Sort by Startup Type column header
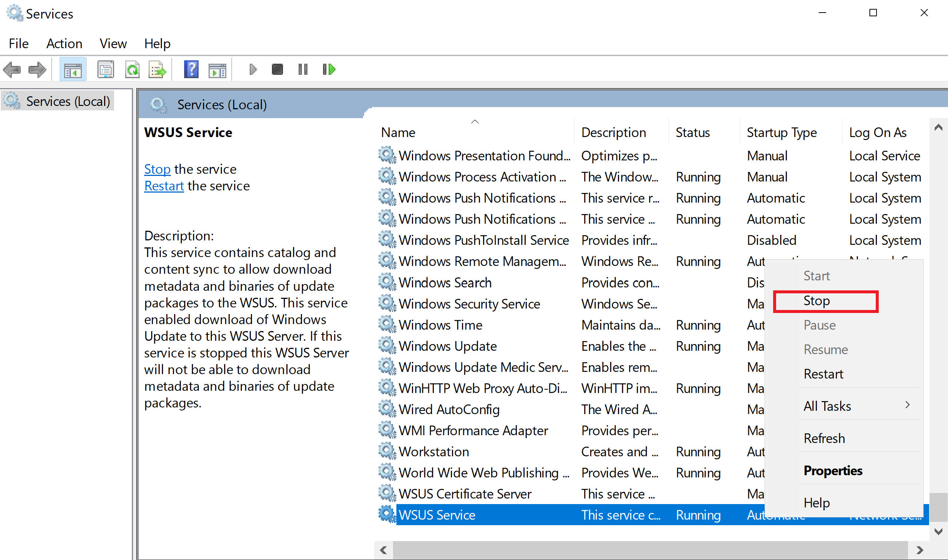Screen dimensions: 948x560 [781, 133]
